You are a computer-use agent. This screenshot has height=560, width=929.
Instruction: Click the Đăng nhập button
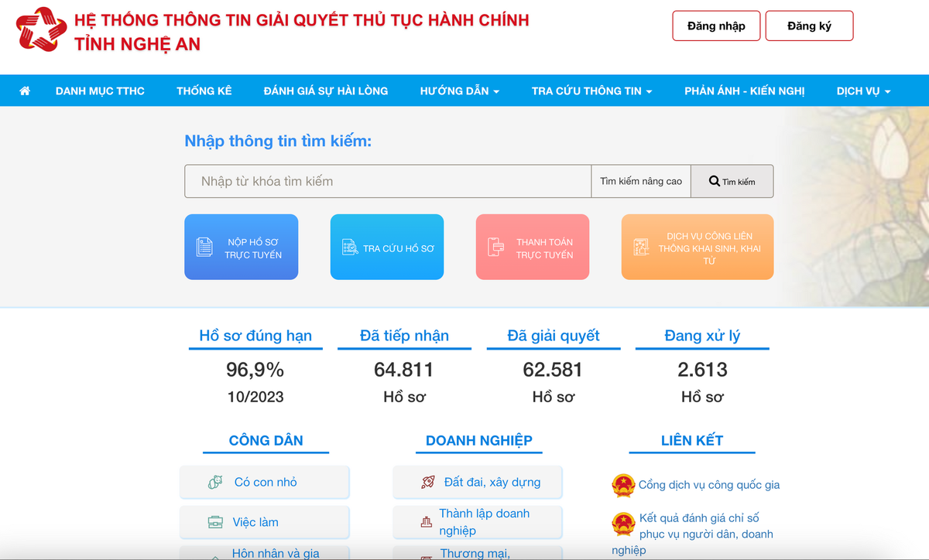pos(715,25)
